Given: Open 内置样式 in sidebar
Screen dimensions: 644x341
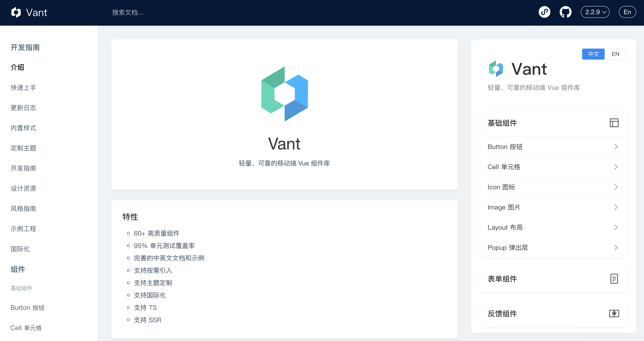Looking at the screenshot, I should click(x=23, y=128).
